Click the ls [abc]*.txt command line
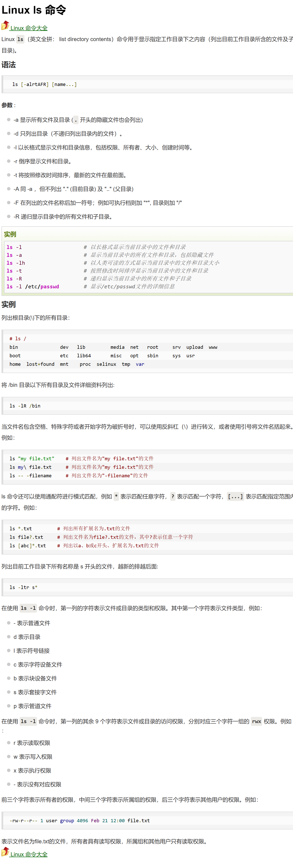The image size is (293, 868). click(28, 545)
